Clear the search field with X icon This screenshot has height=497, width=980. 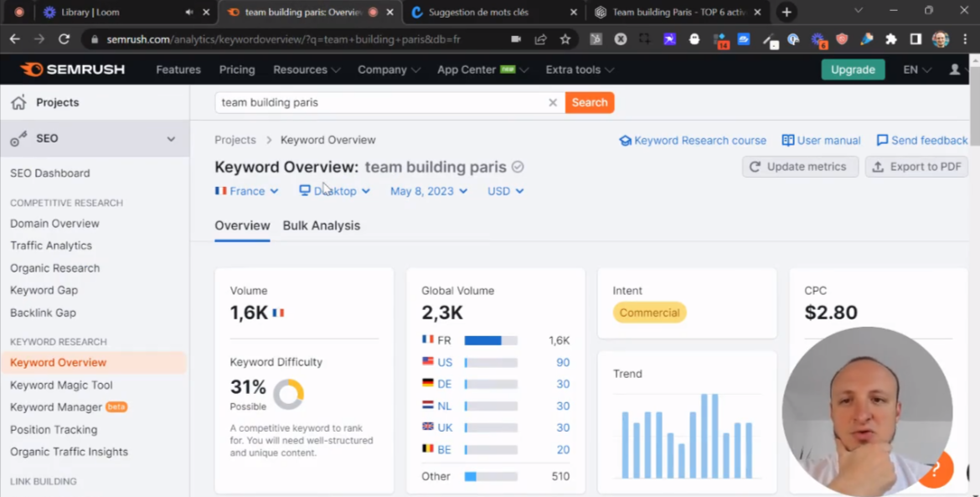point(553,102)
